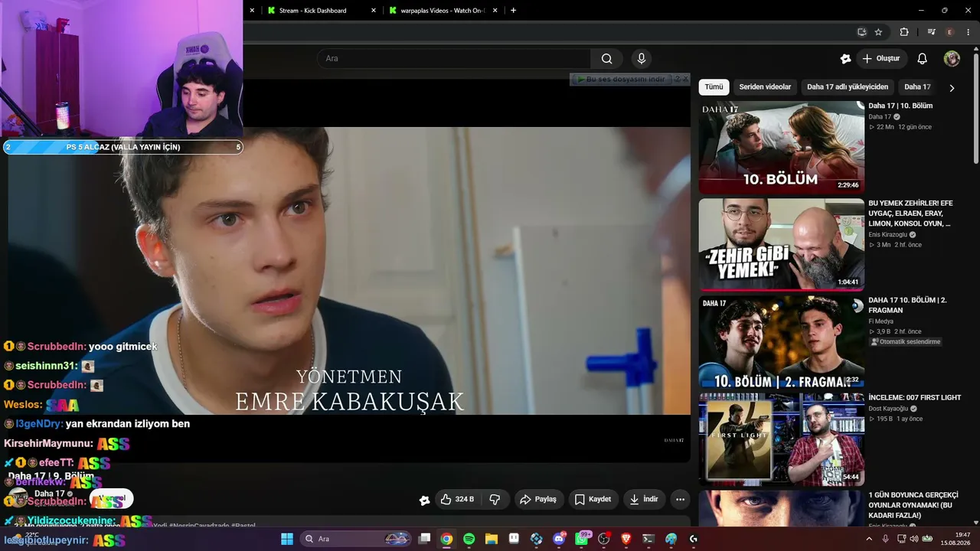Switch to warpaplas Videos tab

[x=443, y=11]
